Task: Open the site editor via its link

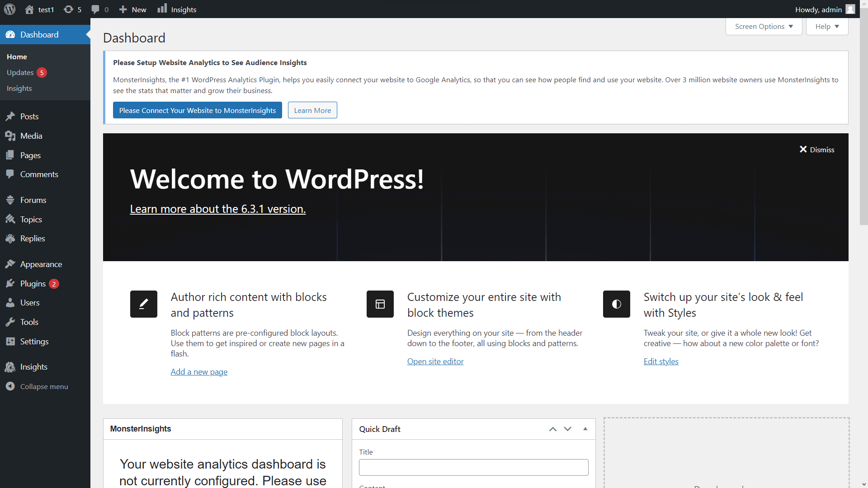Action: pos(435,361)
